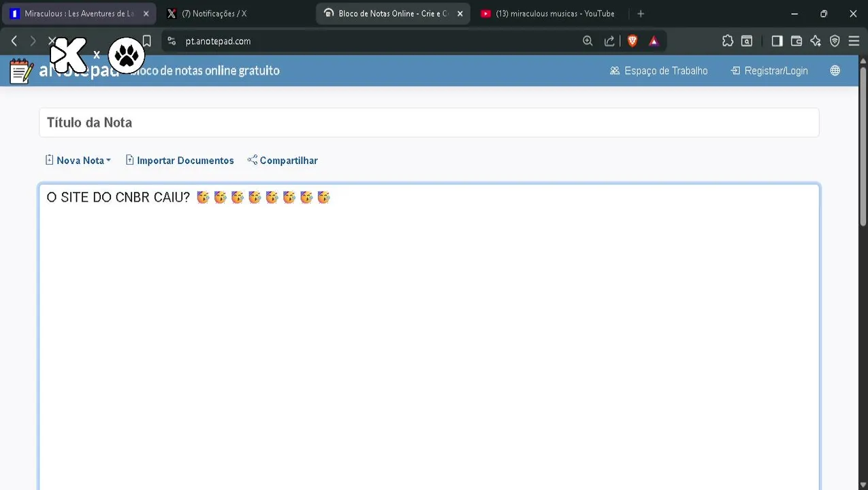868x490 pixels.
Task: Minimize the browser window
Action: [x=794, y=14]
